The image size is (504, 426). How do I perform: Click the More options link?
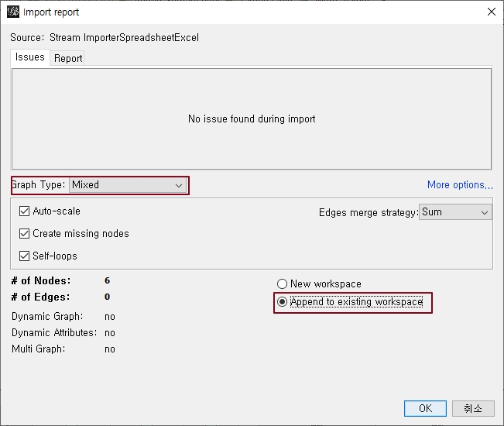pos(460,185)
